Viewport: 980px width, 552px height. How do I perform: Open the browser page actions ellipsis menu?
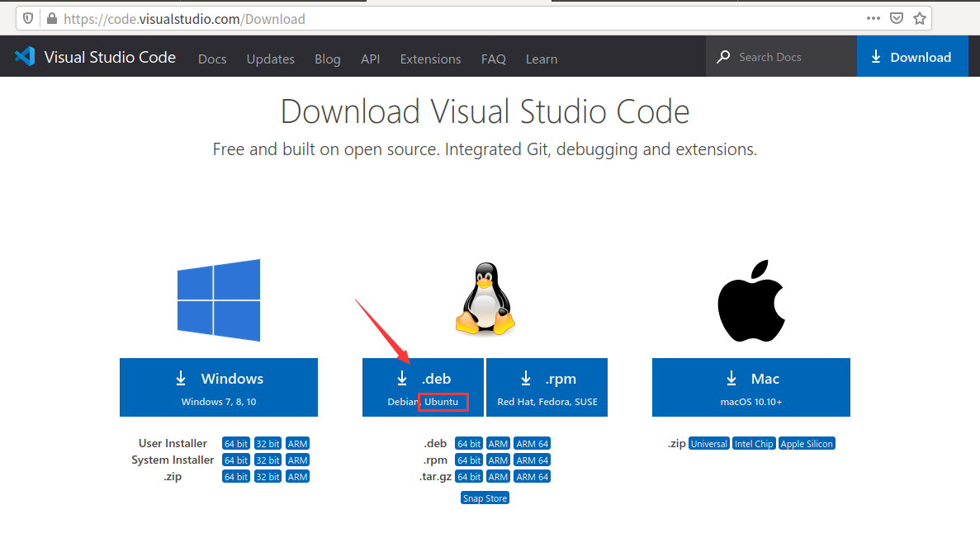(x=873, y=19)
